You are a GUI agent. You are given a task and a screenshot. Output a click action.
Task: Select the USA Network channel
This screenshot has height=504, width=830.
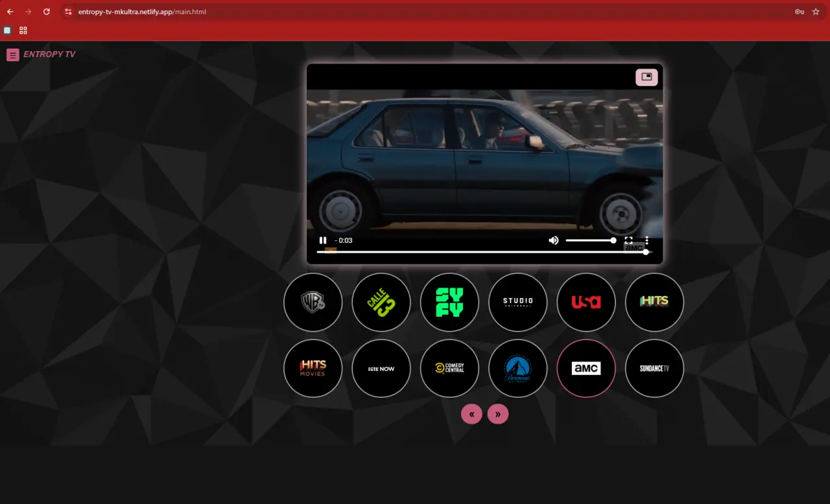click(586, 302)
